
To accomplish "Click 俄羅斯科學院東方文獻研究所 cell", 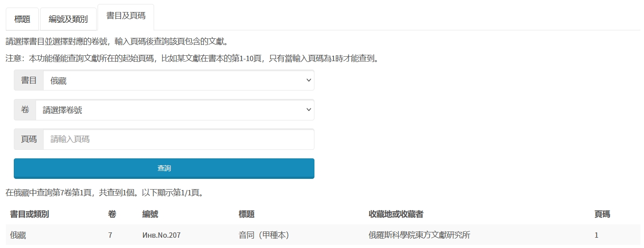I will point(420,235).
